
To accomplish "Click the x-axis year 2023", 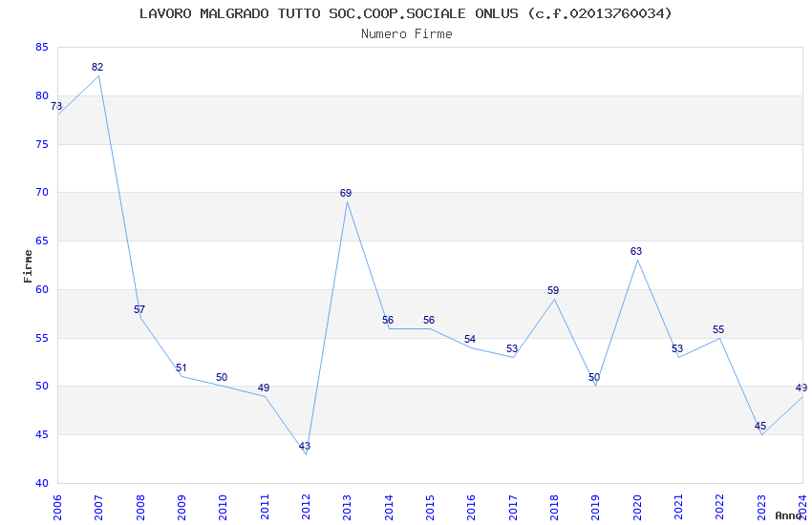I will (761, 507).
